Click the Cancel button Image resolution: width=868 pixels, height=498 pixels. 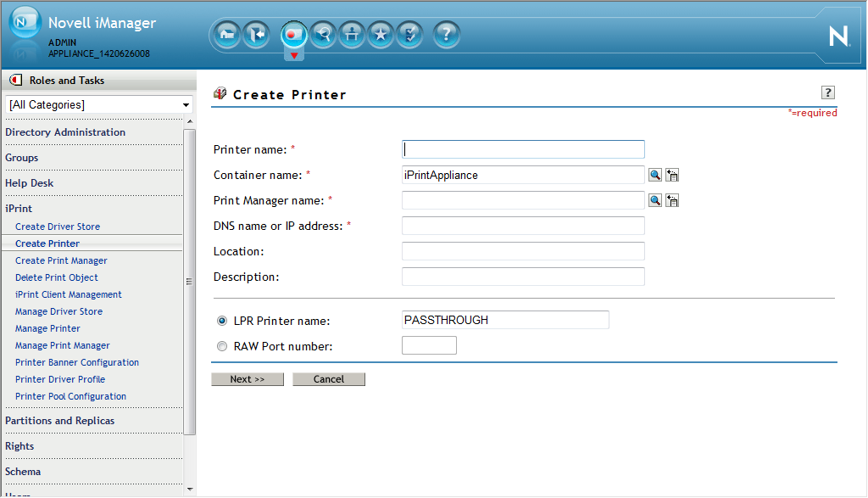(x=329, y=379)
